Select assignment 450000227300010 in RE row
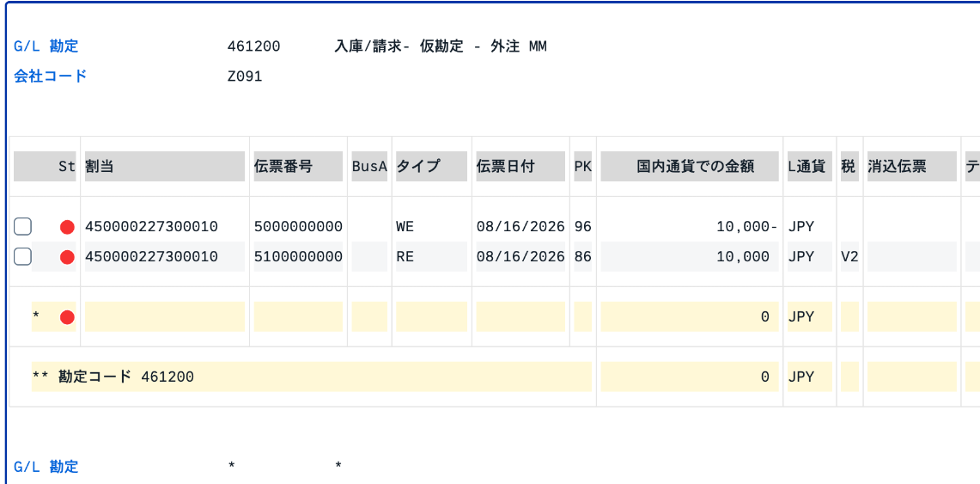 (151, 256)
